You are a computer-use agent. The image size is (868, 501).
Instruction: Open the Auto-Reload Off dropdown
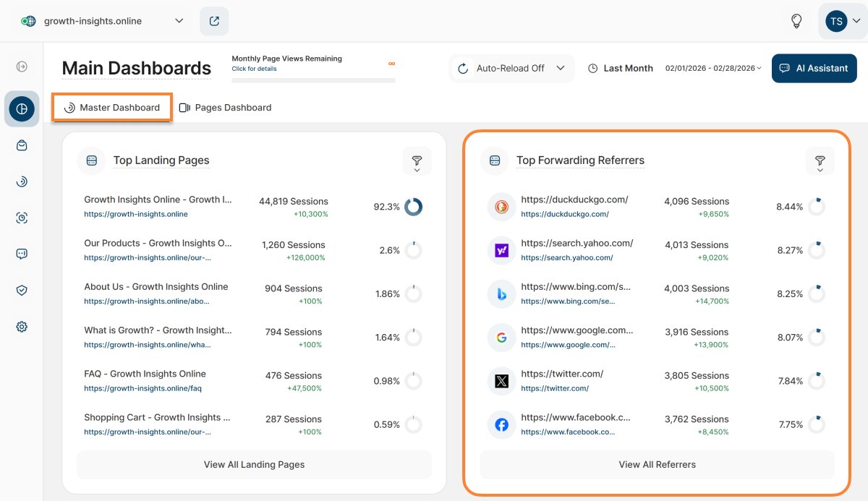tap(511, 68)
